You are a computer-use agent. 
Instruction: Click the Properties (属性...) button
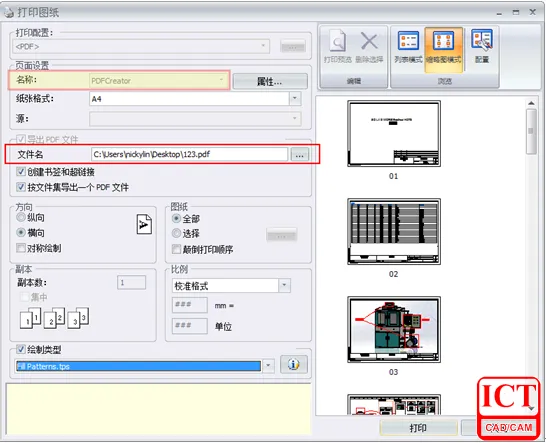pyautogui.click(x=270, y=81)
